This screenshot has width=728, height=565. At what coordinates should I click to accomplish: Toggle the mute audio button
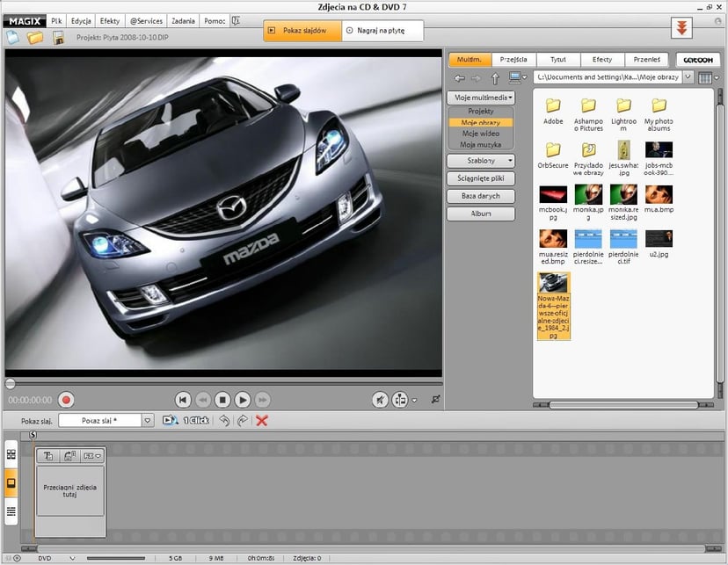(x=380, y=400)
